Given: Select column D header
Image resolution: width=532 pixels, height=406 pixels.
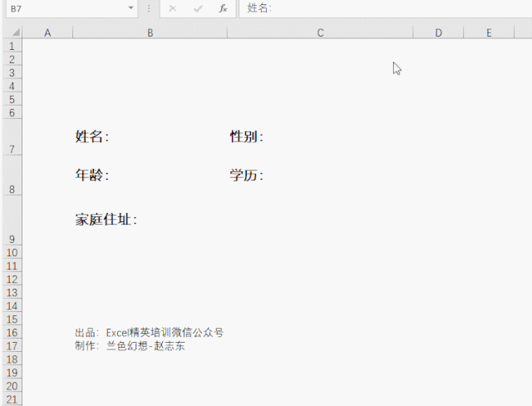Looking at the screenshot, I should click(x=438, y=32).
